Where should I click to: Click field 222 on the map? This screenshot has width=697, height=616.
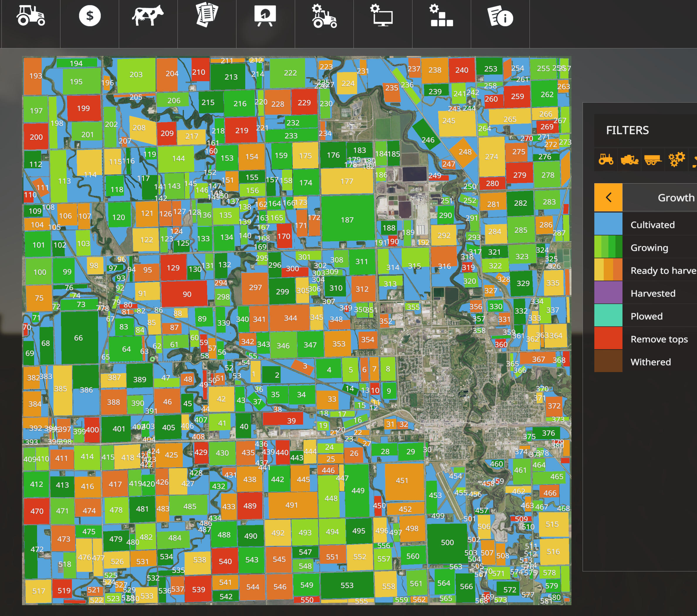click(287, 73)
